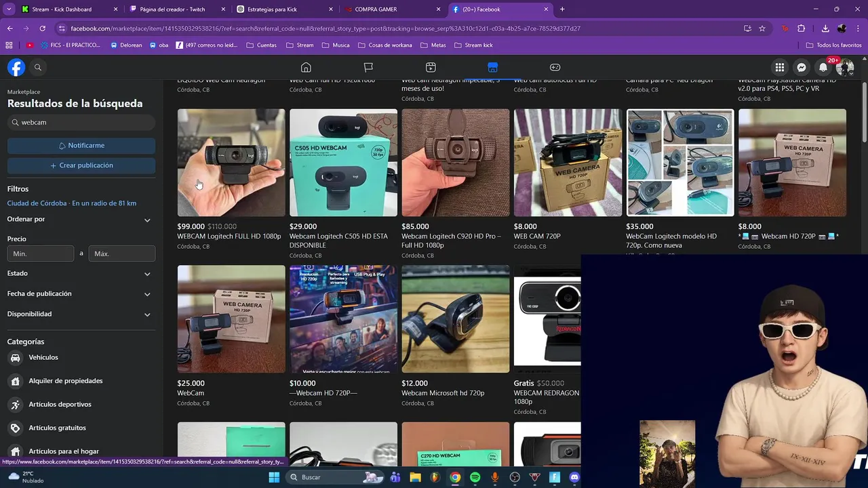Open notifications bell icon
The width and height of the screenshot is (868, 488).
click(823, 67)
